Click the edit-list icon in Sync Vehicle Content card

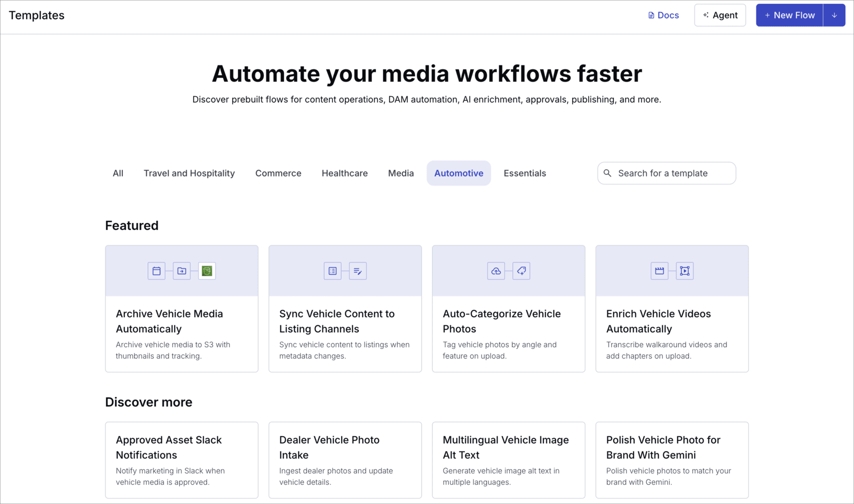[x=358, y=271]
